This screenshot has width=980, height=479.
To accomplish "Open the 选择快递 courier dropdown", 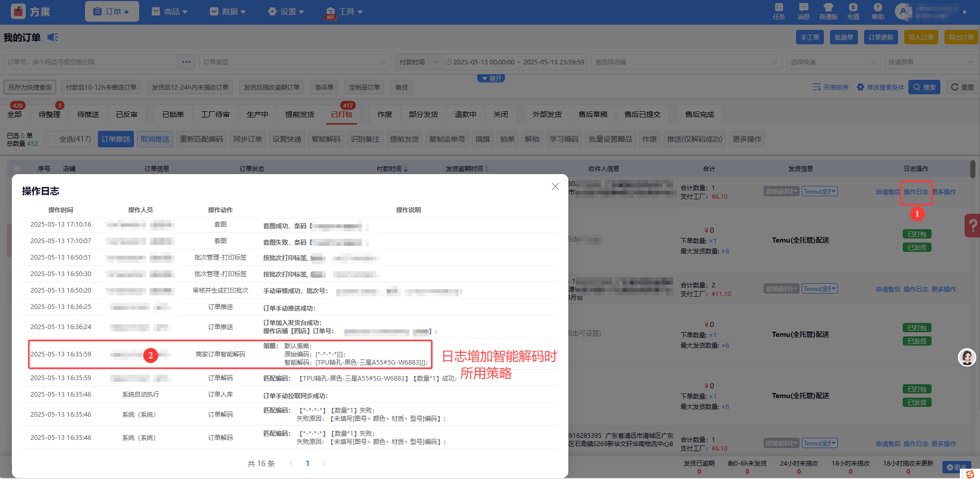I will point(833,62).
